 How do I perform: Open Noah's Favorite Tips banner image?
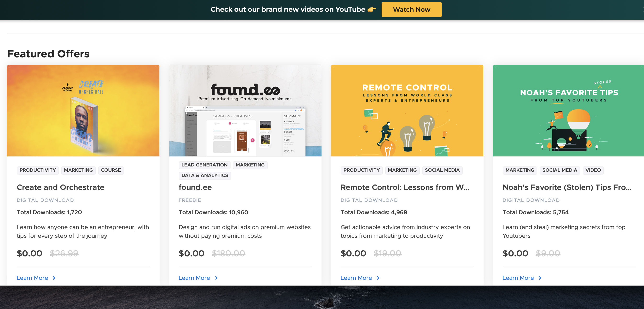tap(569, 111)
